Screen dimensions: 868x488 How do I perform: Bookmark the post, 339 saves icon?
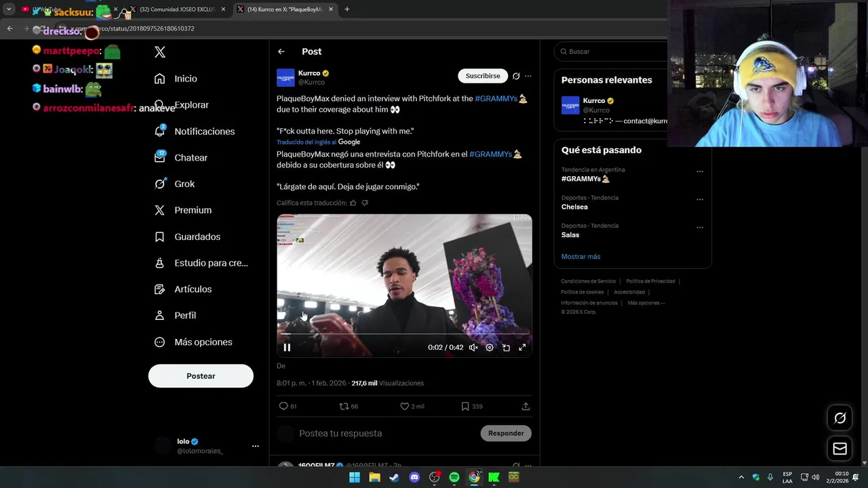pos(465,407)
